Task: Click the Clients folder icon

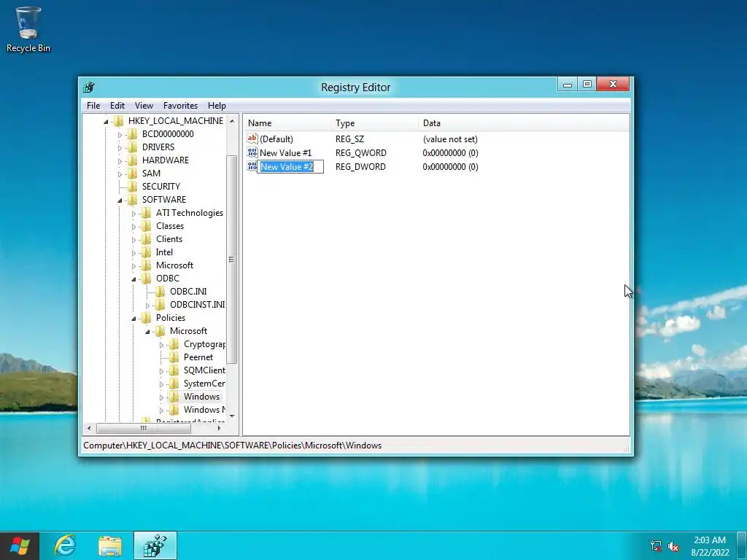Action: click(146, 239)
